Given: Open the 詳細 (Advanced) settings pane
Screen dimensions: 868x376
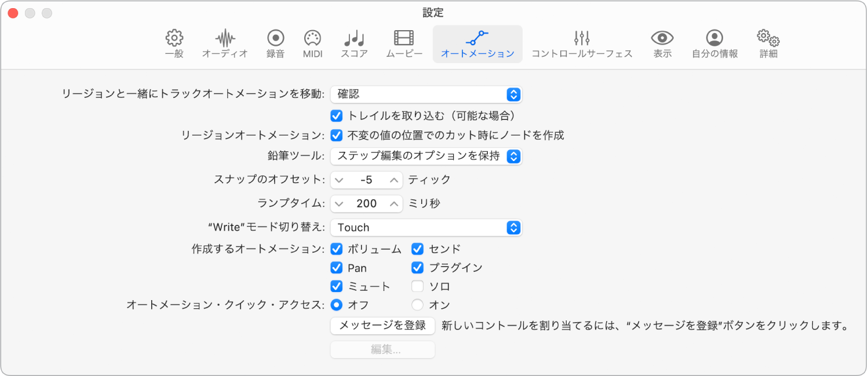Looking at the screenshot, I should coord(767,43).
